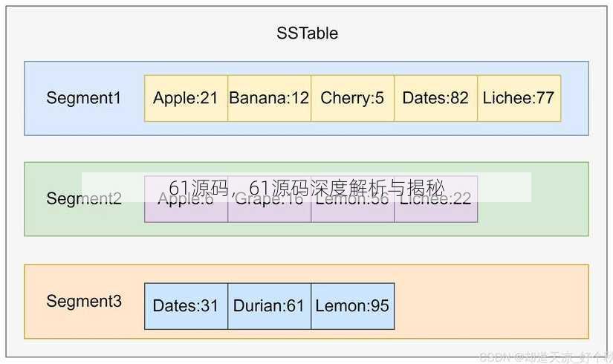Image resolution: width=613 pixels, height=364 pixels.
Task: Click the CSDN watermark text
Action: pyautogui.click(x=545, y=357)
